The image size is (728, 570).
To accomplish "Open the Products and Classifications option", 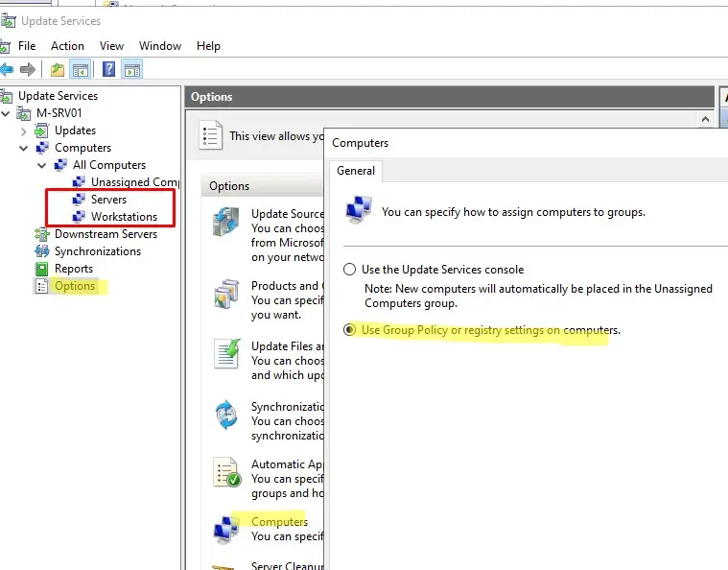I will pyautogui.click(x=284, y=285).
